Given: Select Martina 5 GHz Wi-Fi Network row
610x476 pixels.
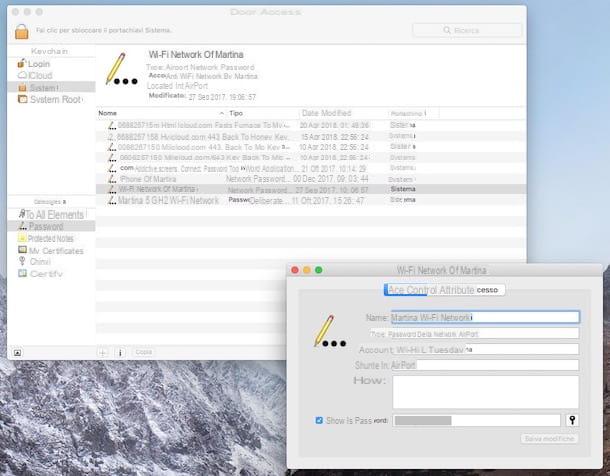Looking at the screenshot, I should click(x=311, y=200).
